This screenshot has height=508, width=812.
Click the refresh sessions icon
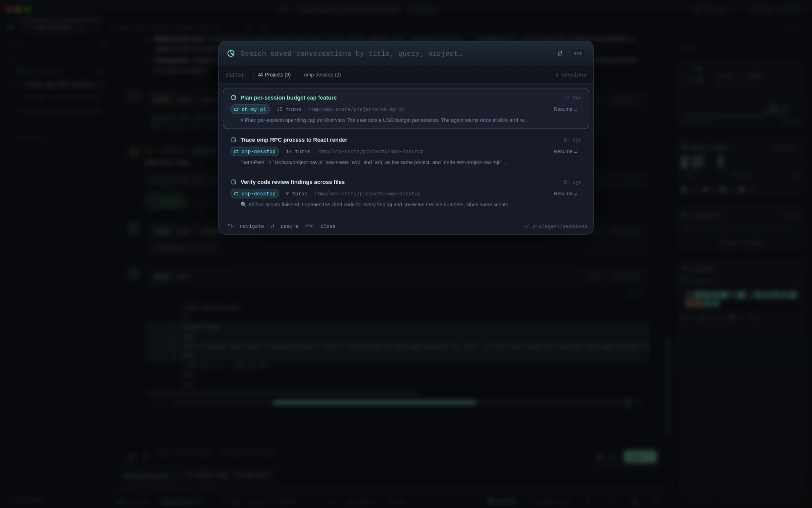coord(560,53)
